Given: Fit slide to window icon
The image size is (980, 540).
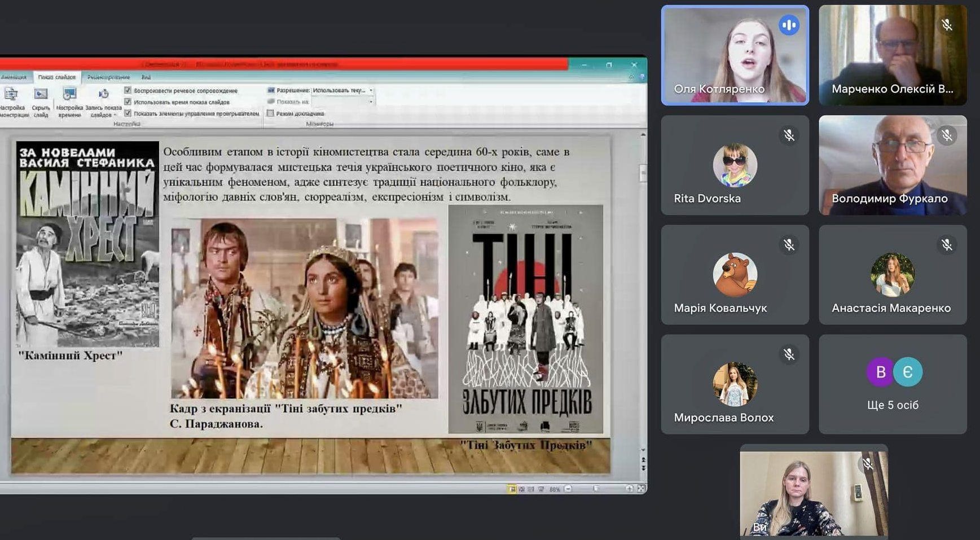Looking at the screenshot, I should pyautogui.click(x=641, y=489).
